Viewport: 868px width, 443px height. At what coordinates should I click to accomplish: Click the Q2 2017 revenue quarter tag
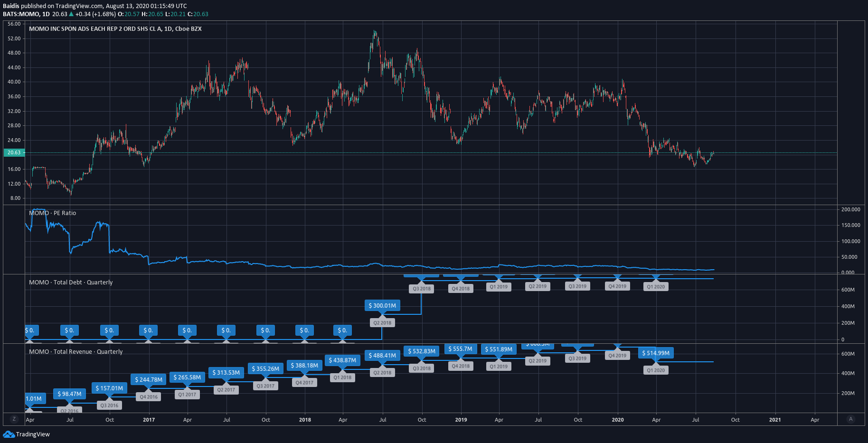226,390
